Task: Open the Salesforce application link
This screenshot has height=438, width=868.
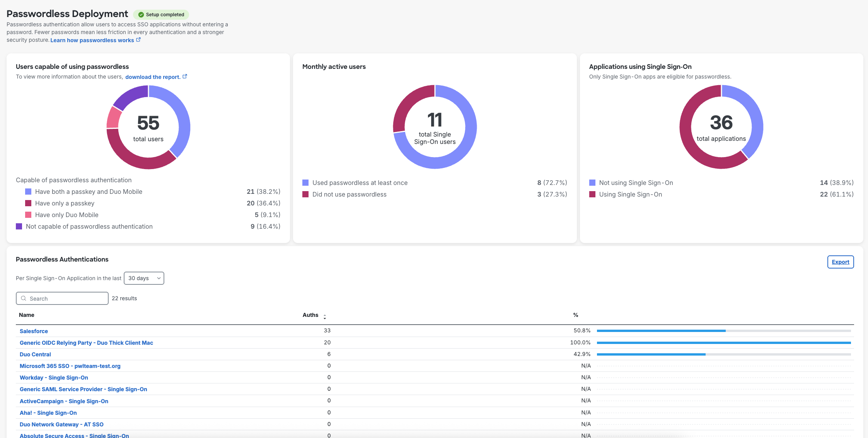Action: (x=34, y=331)
